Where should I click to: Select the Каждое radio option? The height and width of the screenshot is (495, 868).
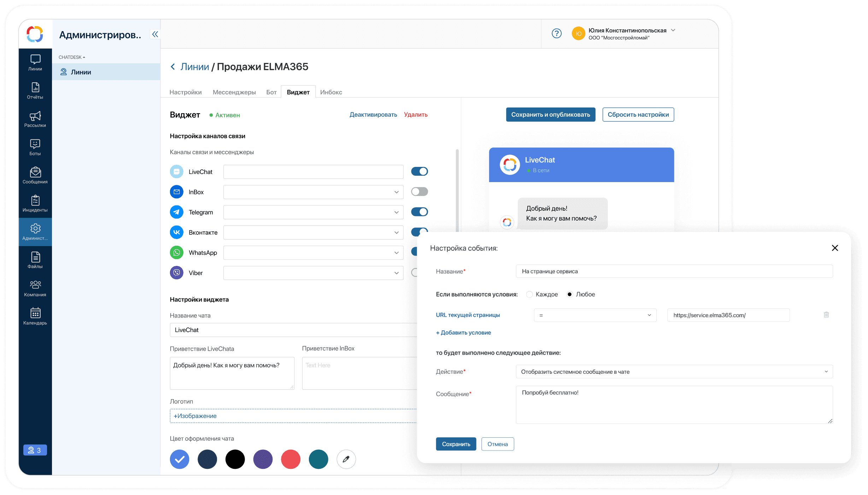pos(529,295)
